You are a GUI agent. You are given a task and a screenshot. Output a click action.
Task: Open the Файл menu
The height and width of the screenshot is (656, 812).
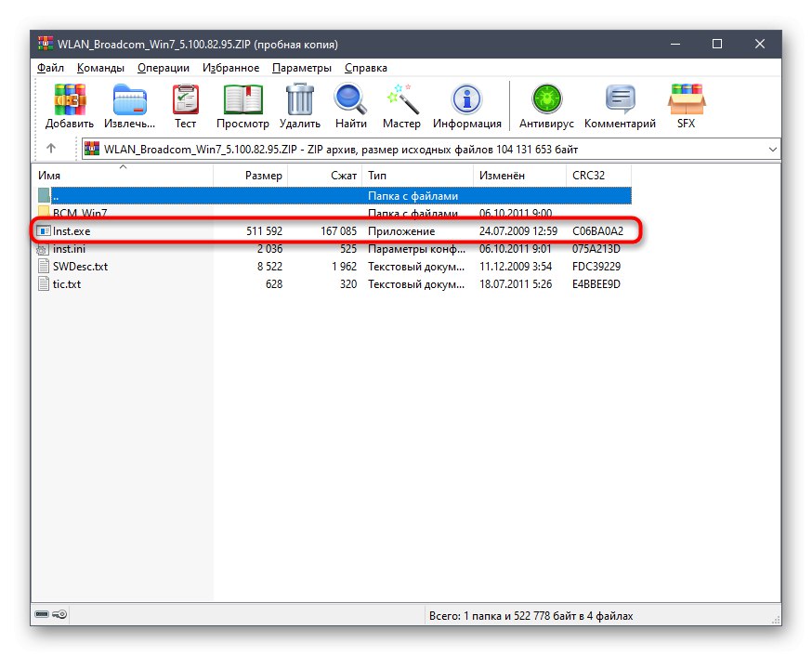50,68
